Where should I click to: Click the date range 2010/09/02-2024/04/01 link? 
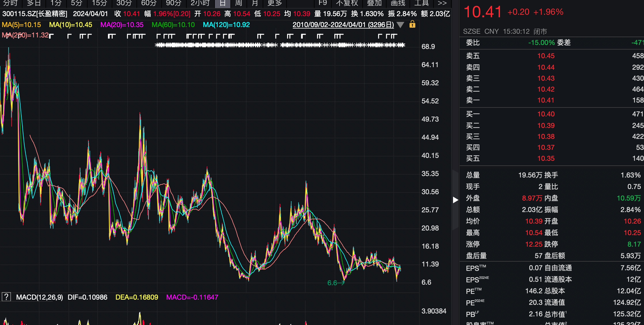click(x=343, y=25)
